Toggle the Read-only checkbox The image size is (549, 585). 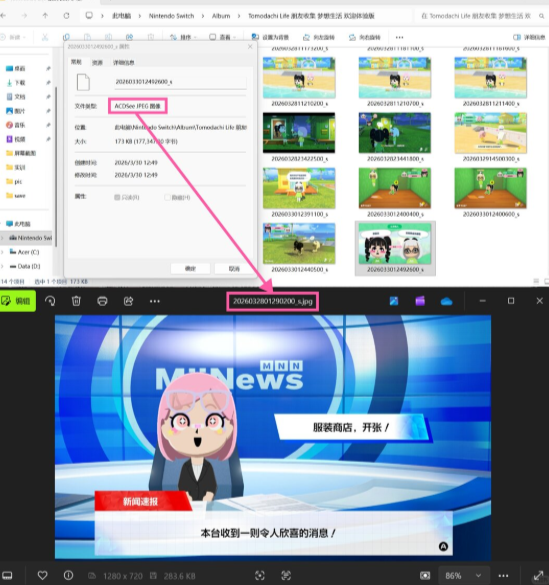[117, 197]
